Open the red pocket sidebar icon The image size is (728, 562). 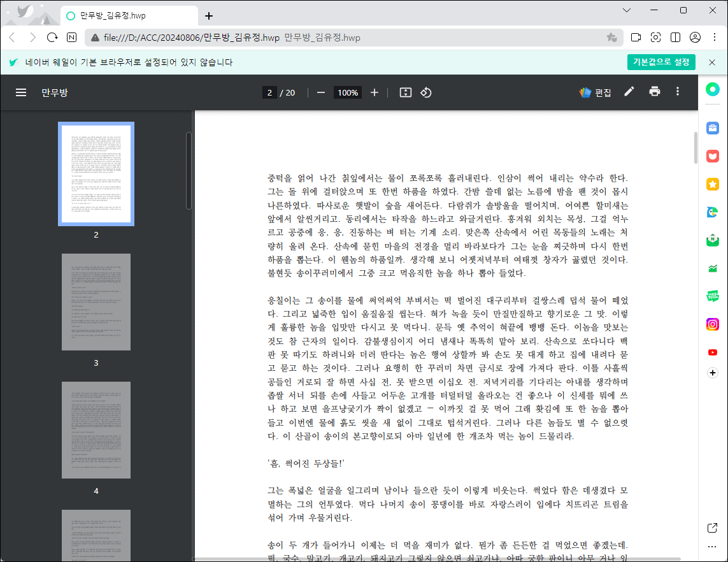[712, 156]
